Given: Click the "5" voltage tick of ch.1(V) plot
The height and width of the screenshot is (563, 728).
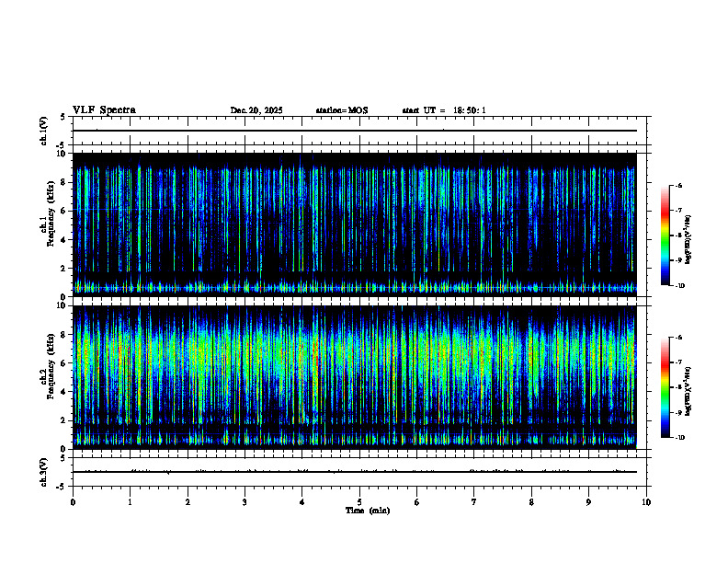Looking at the screenshot, I should [x=63, y=117].
